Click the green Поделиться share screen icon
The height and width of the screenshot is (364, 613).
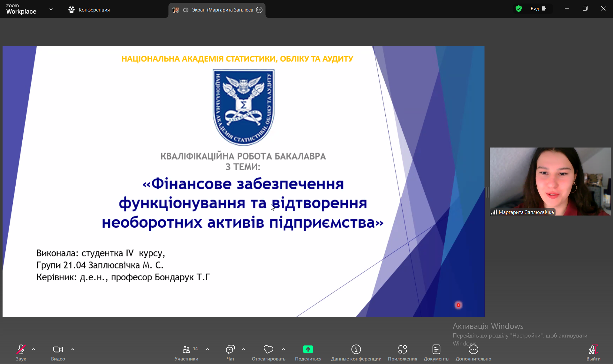[308, 349]
